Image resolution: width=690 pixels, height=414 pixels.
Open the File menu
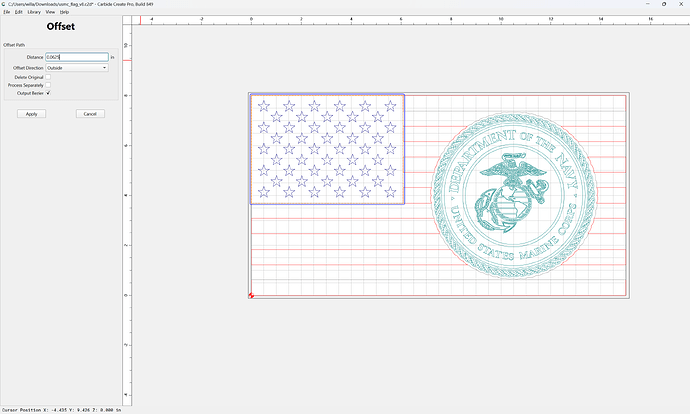coord(7,12)
